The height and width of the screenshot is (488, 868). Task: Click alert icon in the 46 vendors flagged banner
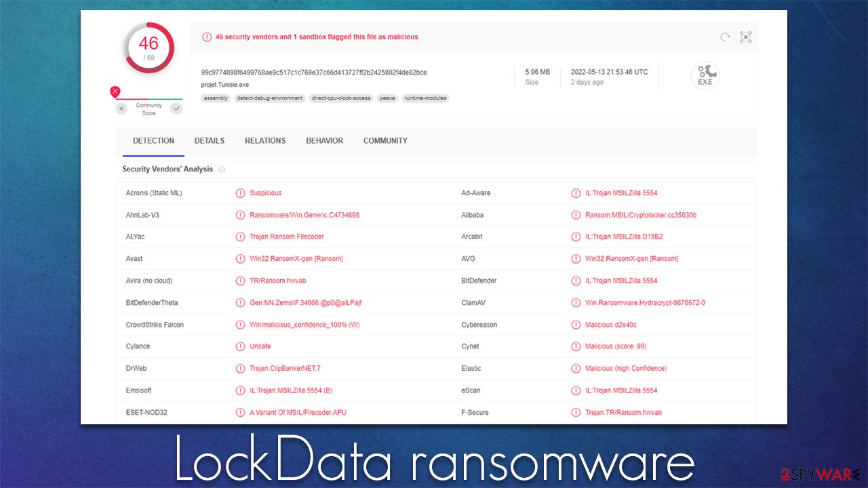(x=206, y=37)
